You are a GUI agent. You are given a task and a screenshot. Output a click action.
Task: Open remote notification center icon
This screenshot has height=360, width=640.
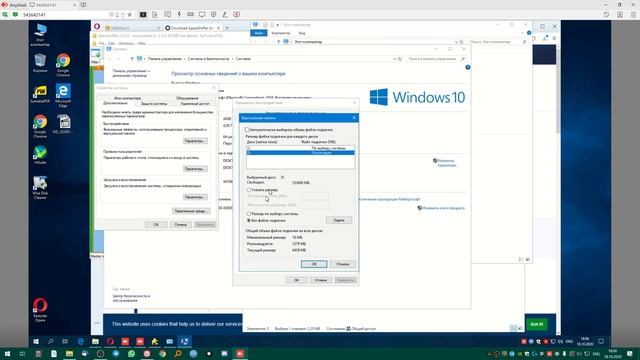(x=600, y=341)
